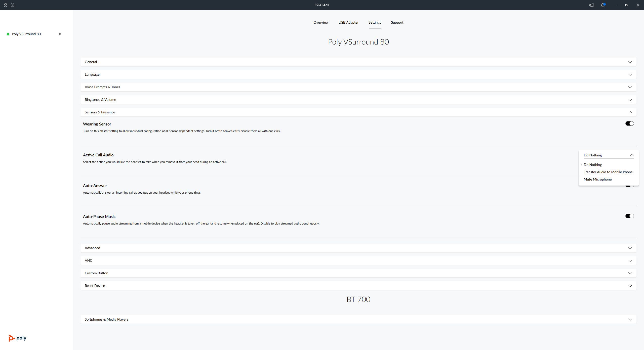Click the home icon in title bar

[x=5, y=5]
